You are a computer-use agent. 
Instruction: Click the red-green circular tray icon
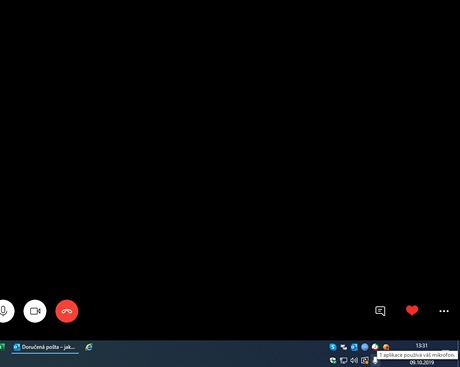tap(375, 347)
